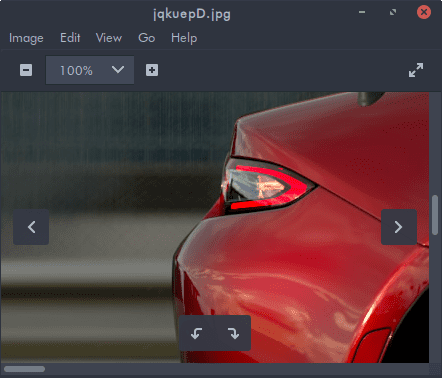Go to the next image
Viewport: 442px width, 378px height.
click(399, 227)
